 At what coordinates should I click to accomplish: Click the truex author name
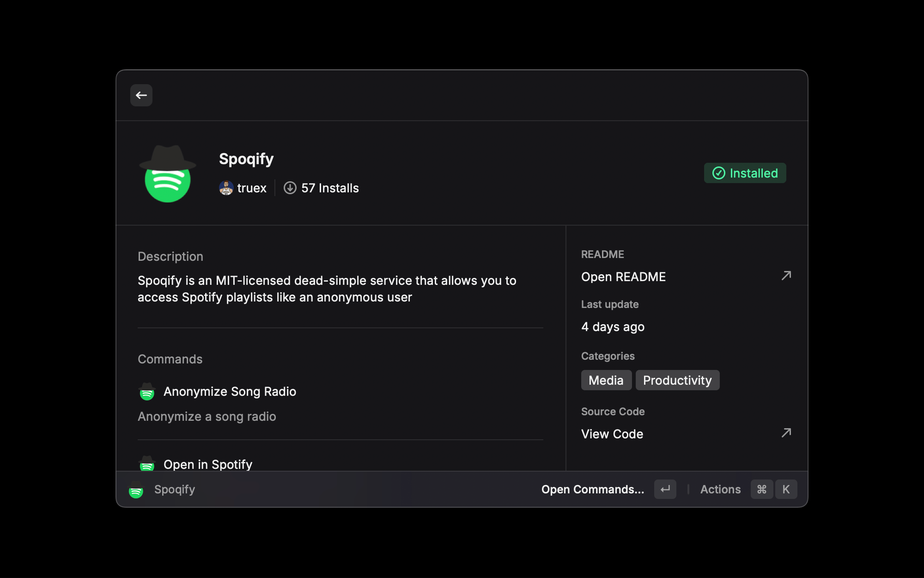[x=252, y=188]
